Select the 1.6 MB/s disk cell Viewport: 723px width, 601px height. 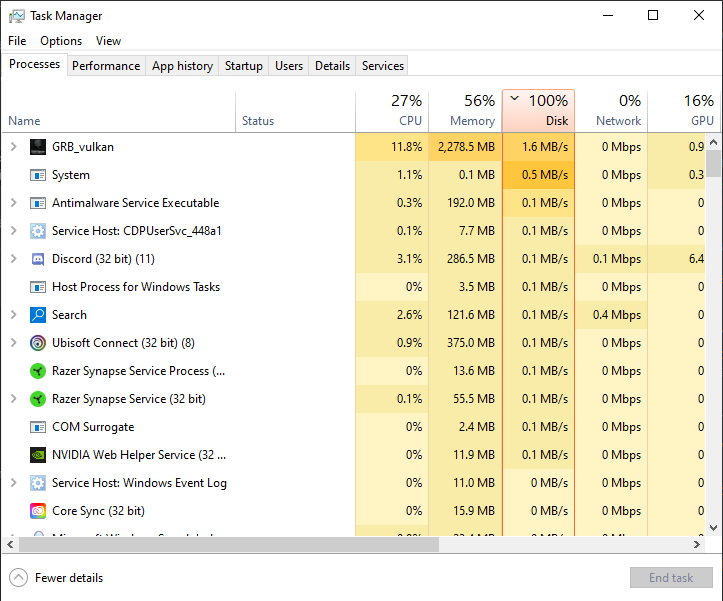click(539, 147)
